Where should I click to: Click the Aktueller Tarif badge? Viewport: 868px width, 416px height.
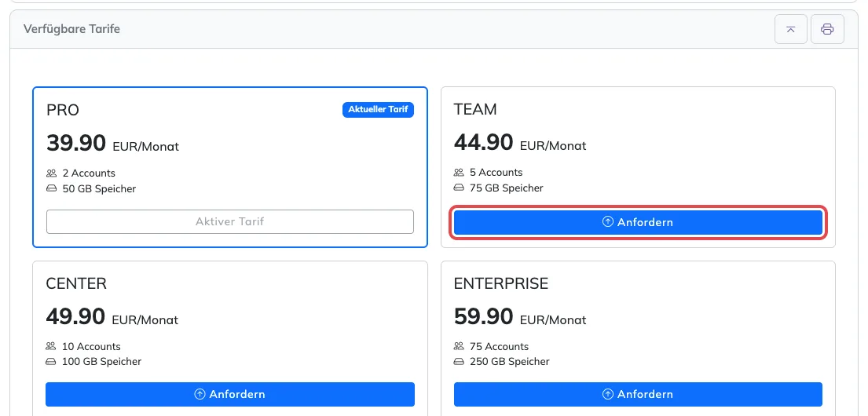pos(378,110)
